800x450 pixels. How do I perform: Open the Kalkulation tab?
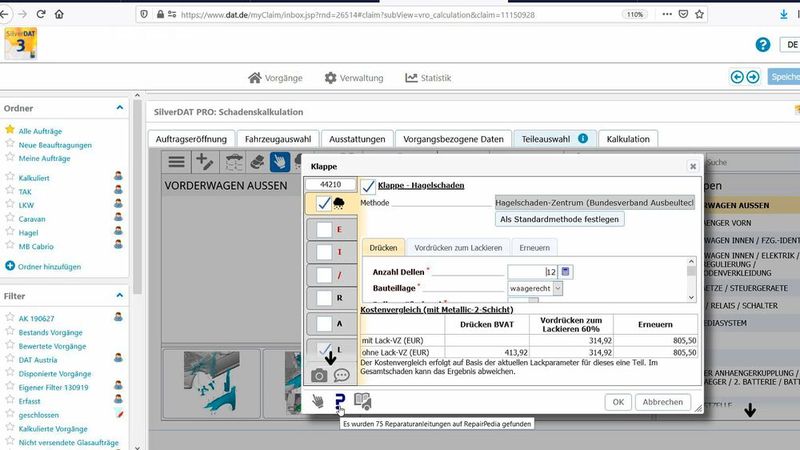point(628,139)
